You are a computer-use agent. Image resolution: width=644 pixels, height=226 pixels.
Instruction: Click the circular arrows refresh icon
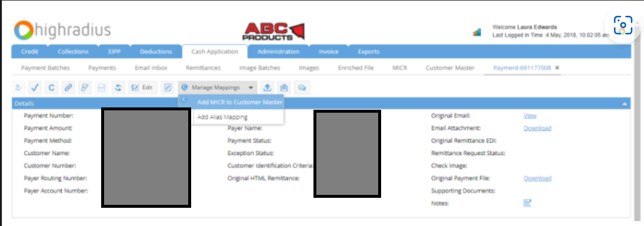pos(118,87)
